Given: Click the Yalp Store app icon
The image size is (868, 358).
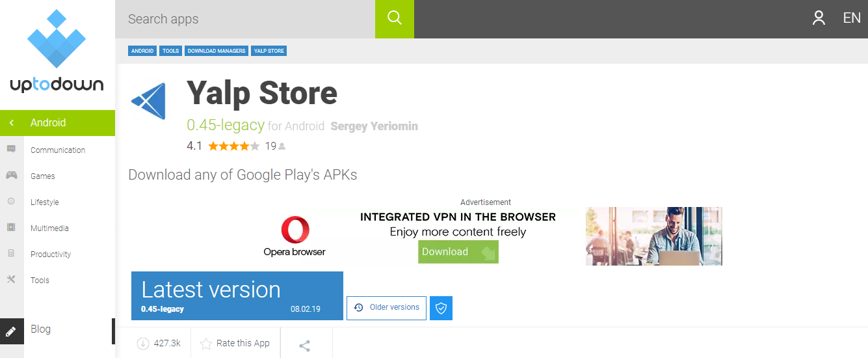Looking at the screenshot, I should (x=149, y=101).
